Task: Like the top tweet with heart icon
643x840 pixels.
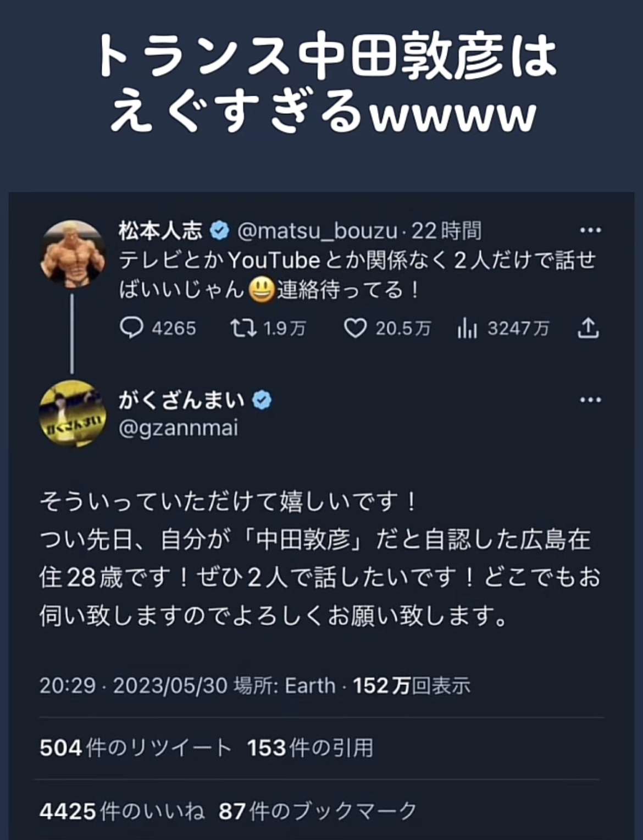Action: point(355,328)
